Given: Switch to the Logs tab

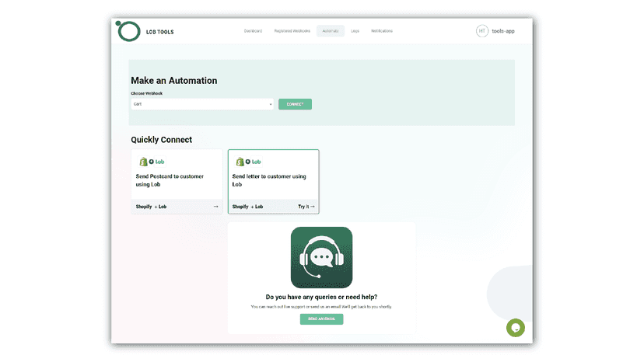Looking at the screenshot, I should (355, 31).
